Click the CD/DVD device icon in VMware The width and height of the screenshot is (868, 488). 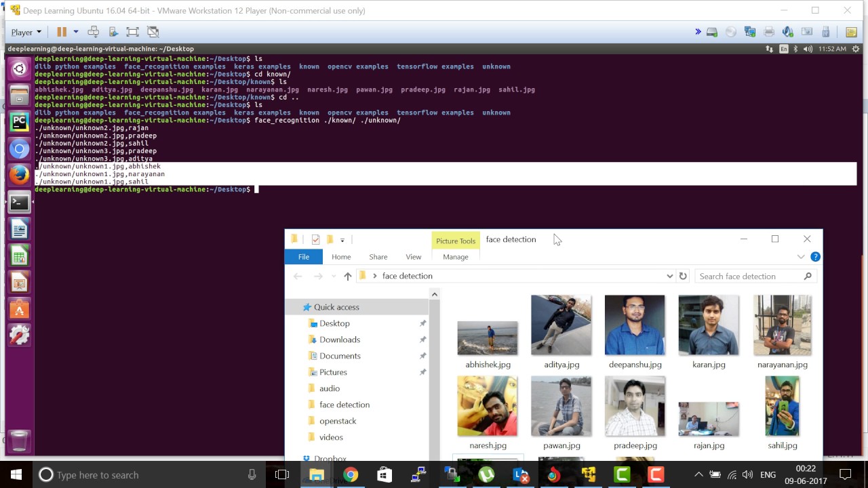(x=731, y=32)
